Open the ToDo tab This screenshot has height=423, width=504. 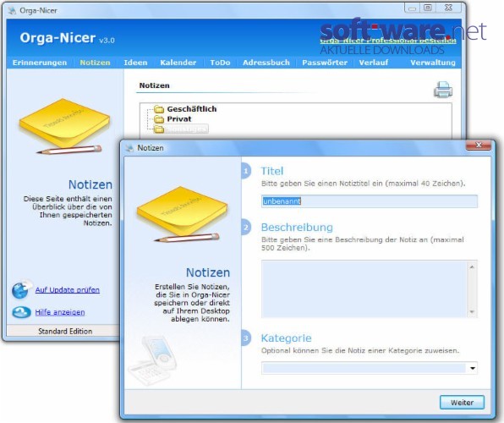220,63
